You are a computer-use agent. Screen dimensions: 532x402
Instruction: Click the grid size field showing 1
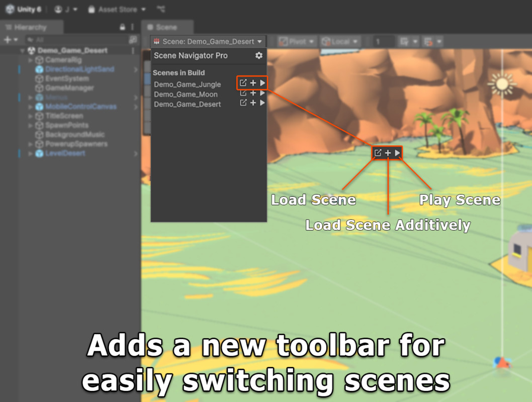point(383,42)
